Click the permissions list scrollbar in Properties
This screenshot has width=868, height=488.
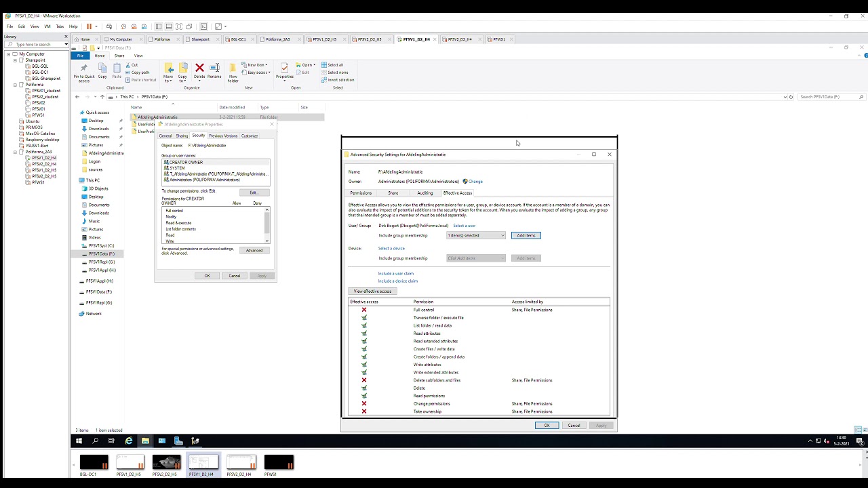(x=267, y=224)
